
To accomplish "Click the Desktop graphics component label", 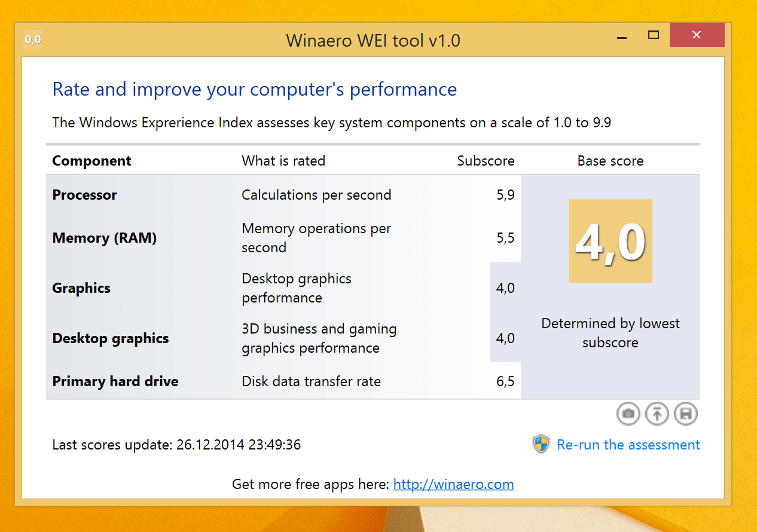I will point(111,338).
